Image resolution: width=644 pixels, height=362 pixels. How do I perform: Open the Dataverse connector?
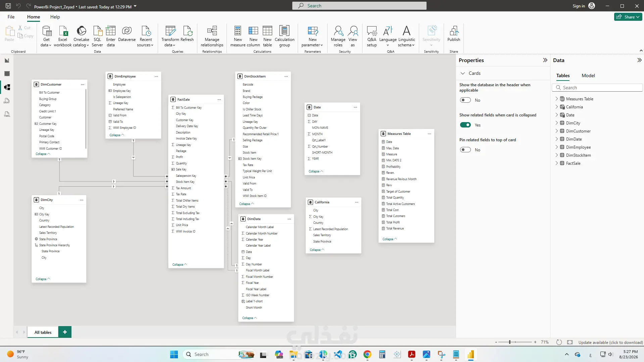pos(127,34)
